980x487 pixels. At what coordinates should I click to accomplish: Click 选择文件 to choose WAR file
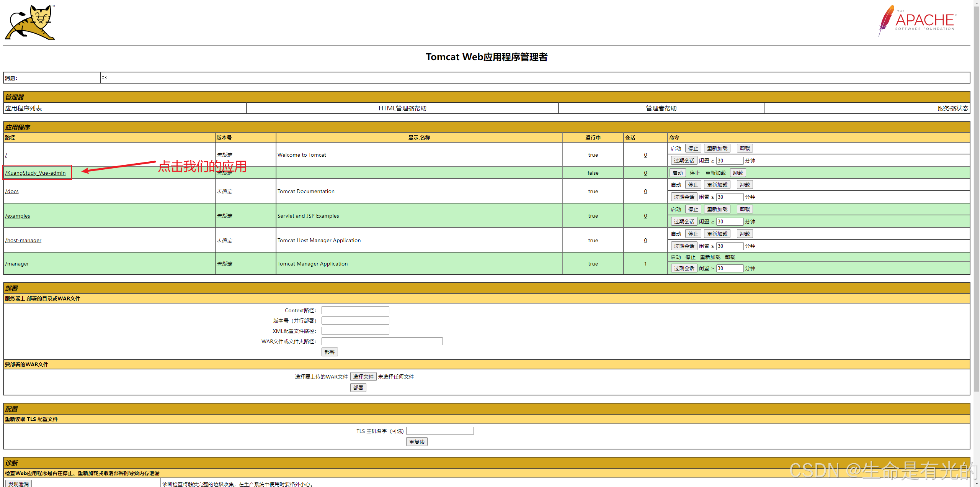[363, 377]
